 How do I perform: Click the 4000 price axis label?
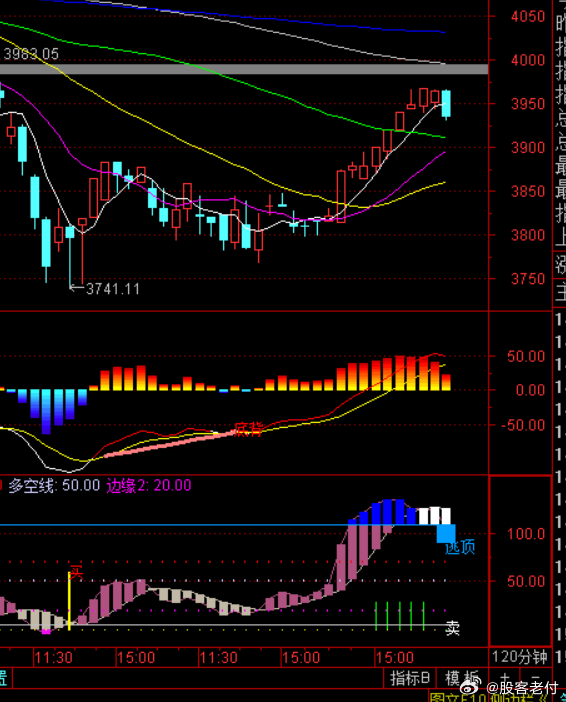[x=528, y=60]
